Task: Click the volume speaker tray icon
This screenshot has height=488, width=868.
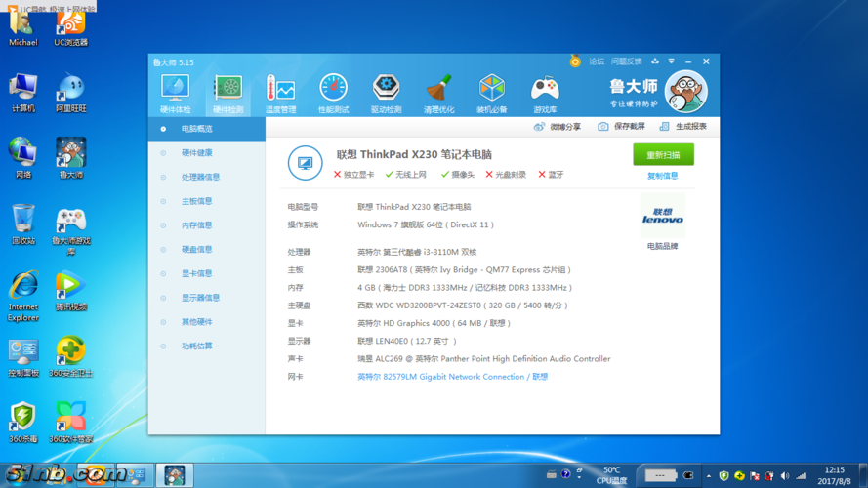Action: click(x=785, y=476)
